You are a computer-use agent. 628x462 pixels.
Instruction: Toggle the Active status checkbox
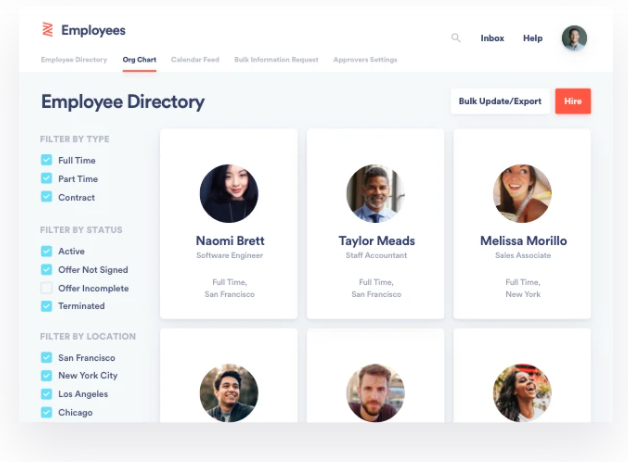coord(46,251)
